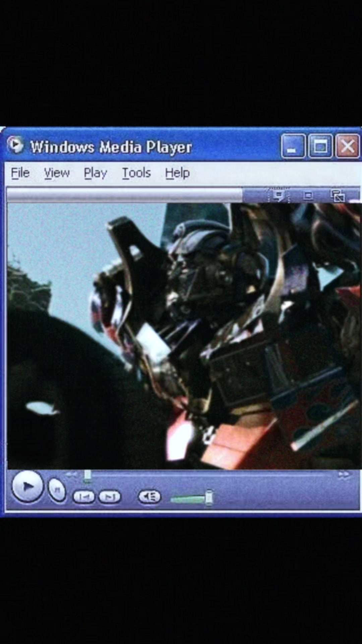Open the Play menu
Screen dimensions: 362x644
(x=95, y=173)
